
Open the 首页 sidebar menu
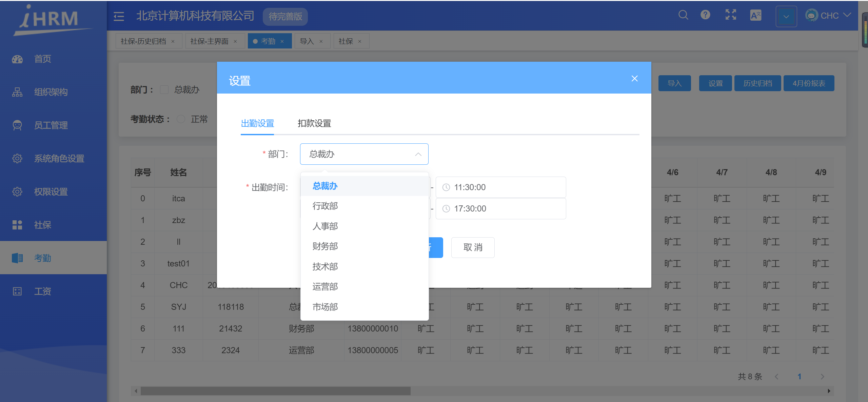click(x=53, y=59)
